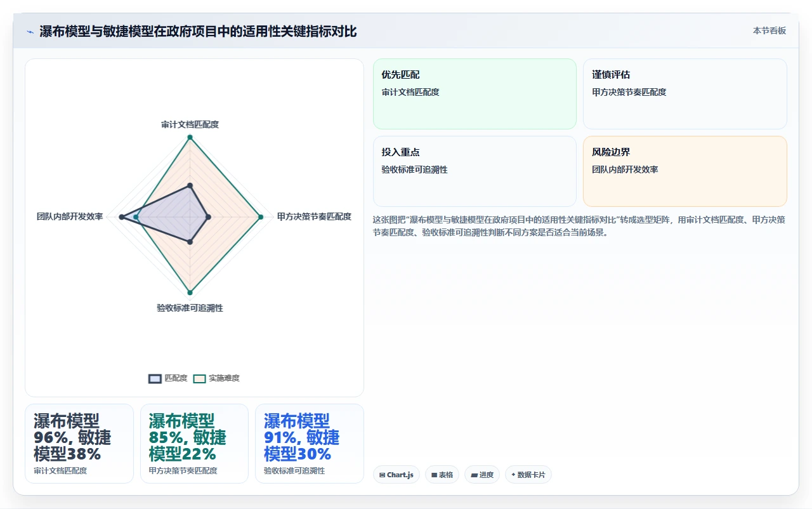Click 甲方决策节奏匹配度 caption under the second stat
812x509 pixels.
183,471
